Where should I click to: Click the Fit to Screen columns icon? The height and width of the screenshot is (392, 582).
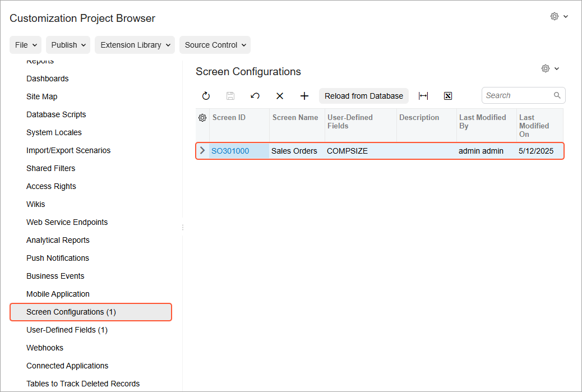coord(423,96)
